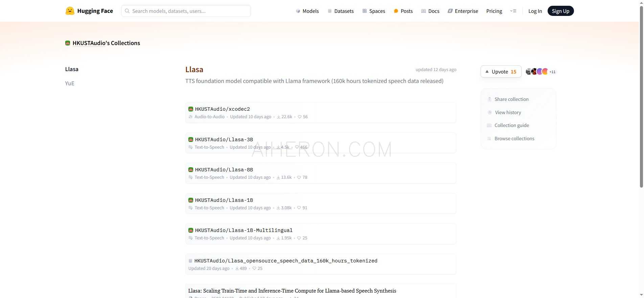Expand the extra navigation menu icon
The image size is (644, 298).
click(513, 11)
